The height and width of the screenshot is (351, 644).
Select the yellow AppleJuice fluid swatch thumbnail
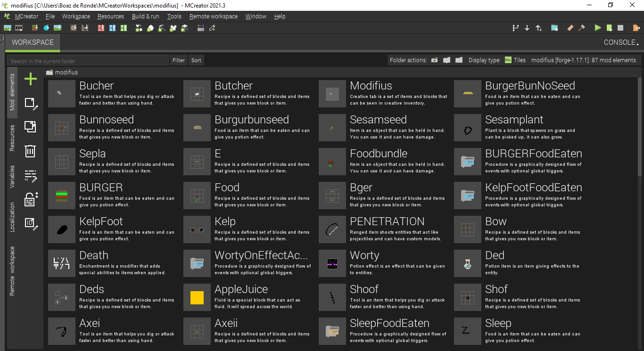(197, 297)
